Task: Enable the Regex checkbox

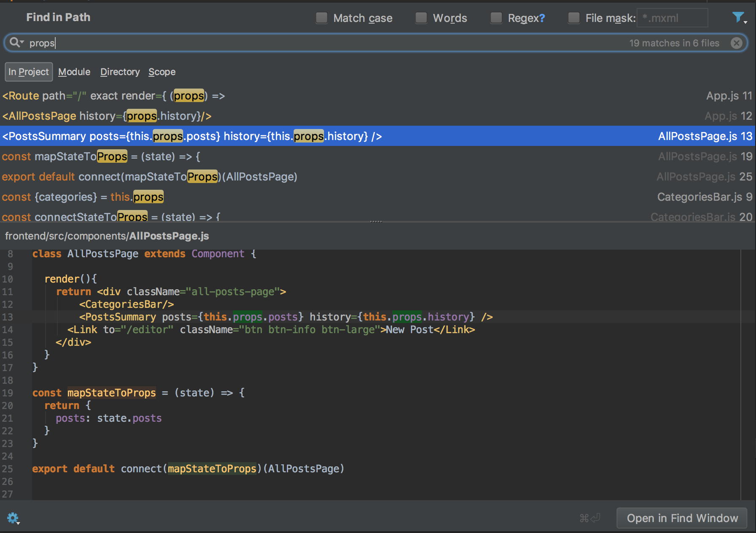Action: 496,18
